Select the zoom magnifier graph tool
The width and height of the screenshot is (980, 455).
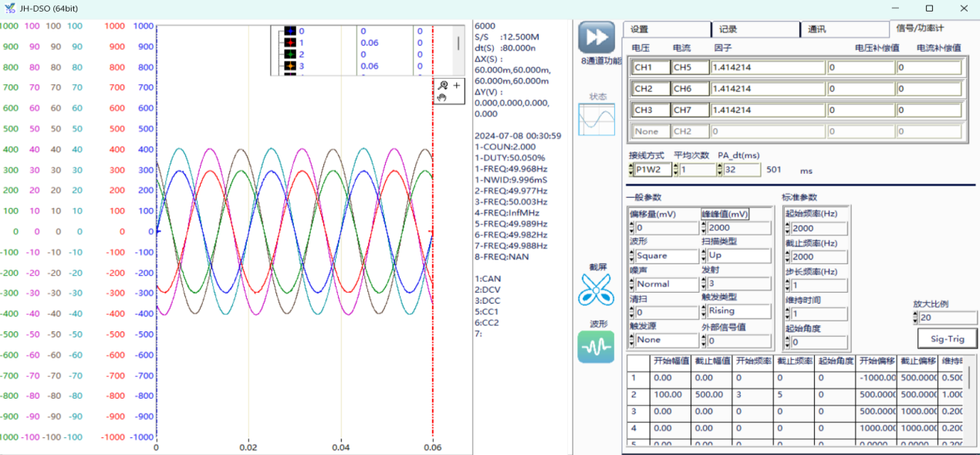point(443,86)
